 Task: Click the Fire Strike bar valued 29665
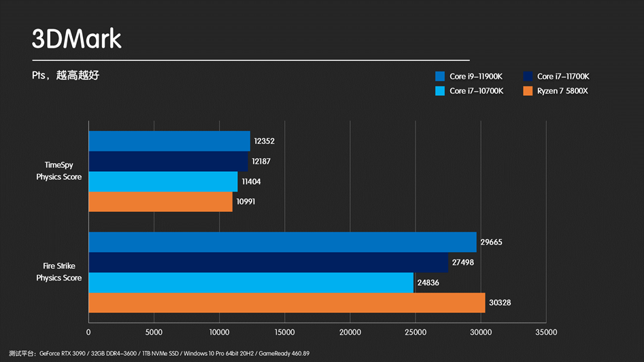(x=283, y=242)
